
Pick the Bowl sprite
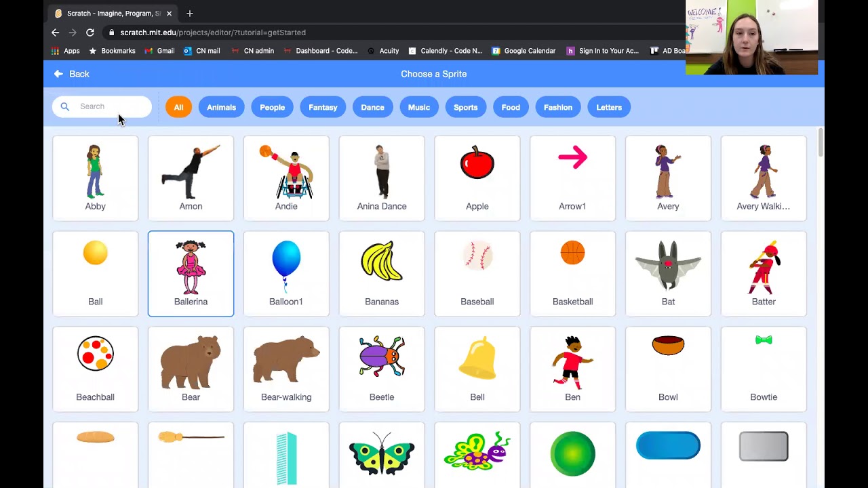coord(668,369)
